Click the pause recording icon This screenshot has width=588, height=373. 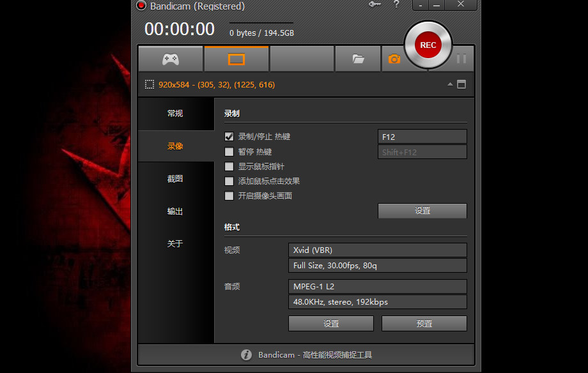click(x=461, y=59)
